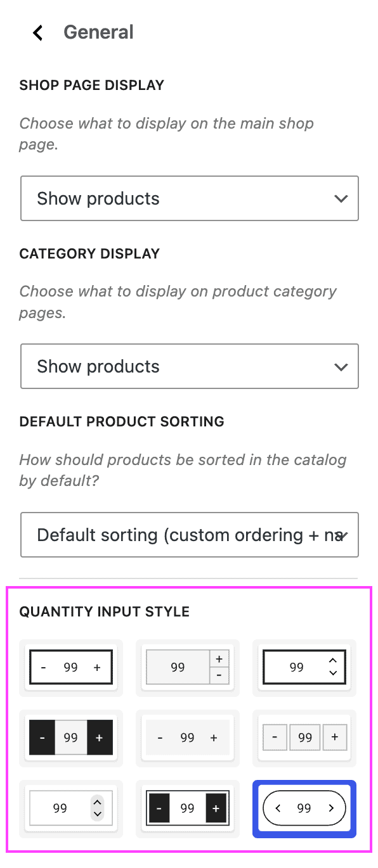Select the three separate boxes quantity style
The height and width of the screenshot is (868, 378).
coord(304,737)
